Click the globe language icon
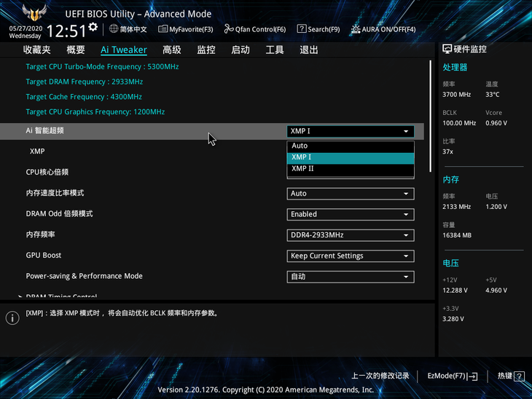This screenshot has width=532, height=399. tap(114, 29)
